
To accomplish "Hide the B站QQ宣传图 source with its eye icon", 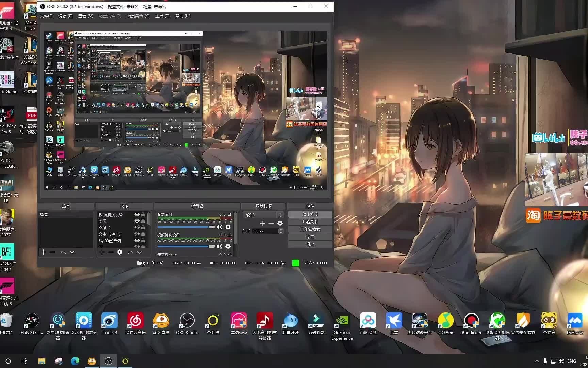I will 137,241.
